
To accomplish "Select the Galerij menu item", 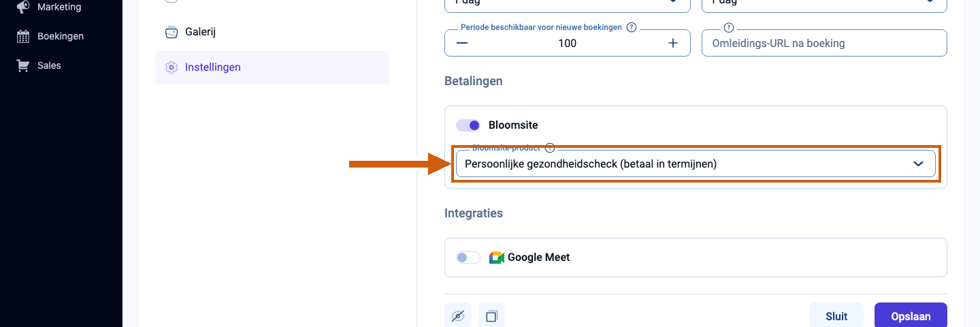I will (x=272, y=32).
